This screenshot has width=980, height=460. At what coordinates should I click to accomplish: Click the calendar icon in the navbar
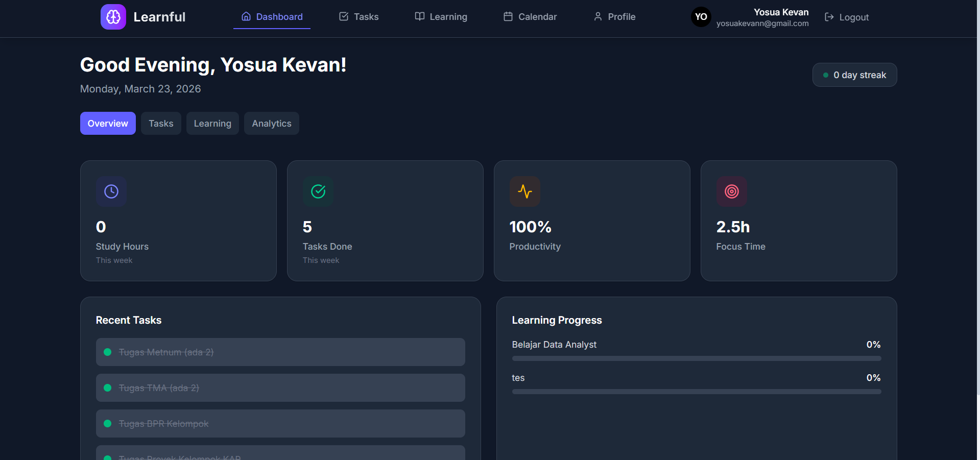point(508,17)
